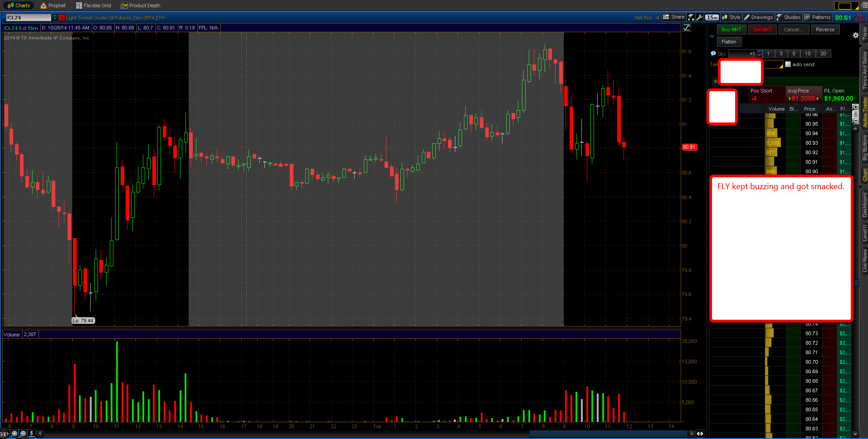This screenshot has height=439, width=868.
Task: Click the ladder scroll-up arrow below the zoom icons
Action: 856,128
